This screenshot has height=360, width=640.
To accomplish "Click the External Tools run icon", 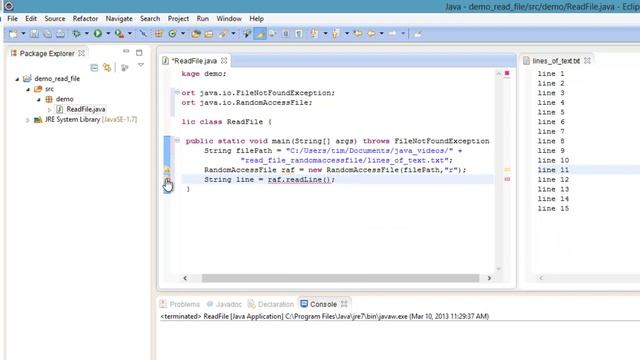I will pyautogui.click(x=119, y=34).
